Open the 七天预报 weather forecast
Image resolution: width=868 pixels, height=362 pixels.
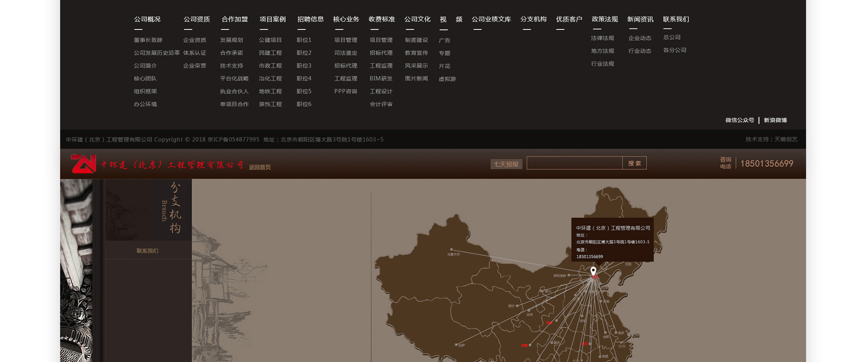pyautogui.click(x=506, y=164)
